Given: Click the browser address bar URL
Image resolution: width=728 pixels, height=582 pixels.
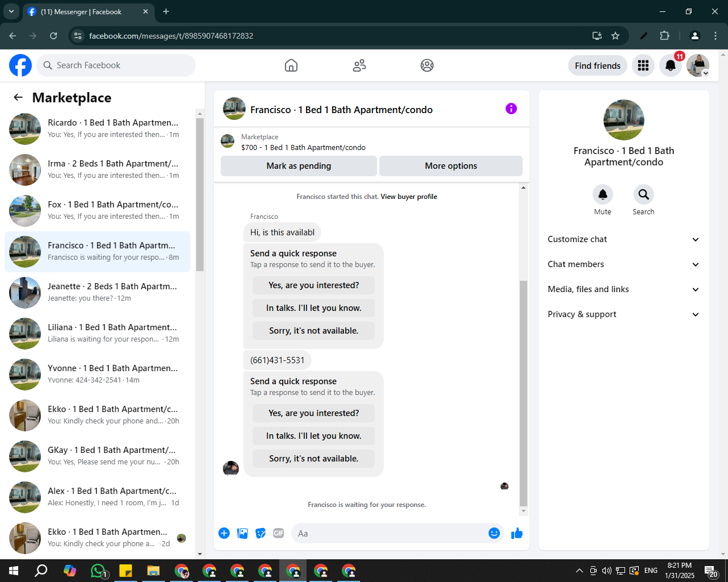Looking at the screenshot, I should [171, 36].
